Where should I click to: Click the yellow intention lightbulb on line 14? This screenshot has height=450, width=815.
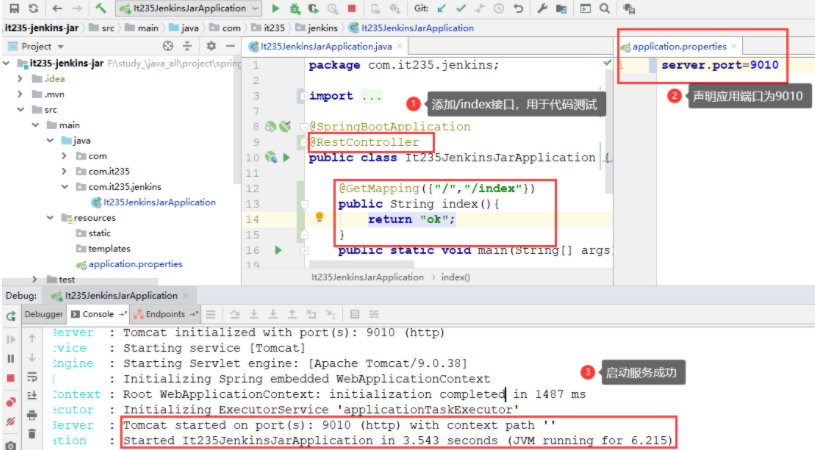click(x=320, y=217)
